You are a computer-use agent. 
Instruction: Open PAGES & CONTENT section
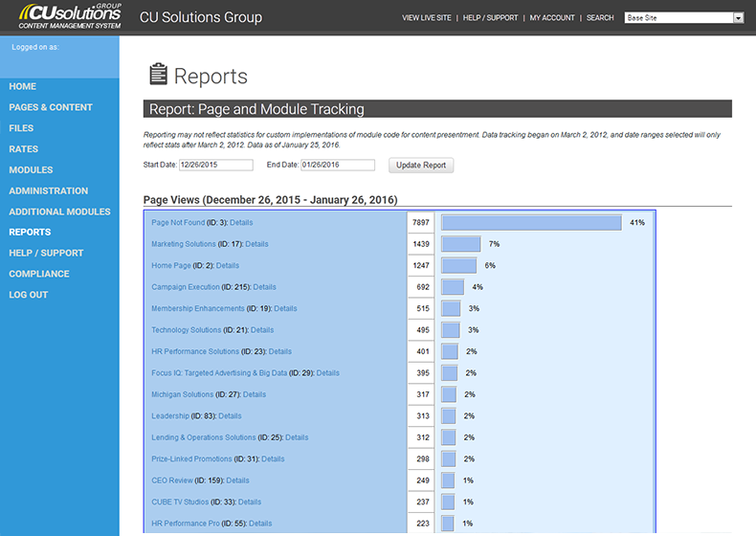tap(51, 107)
